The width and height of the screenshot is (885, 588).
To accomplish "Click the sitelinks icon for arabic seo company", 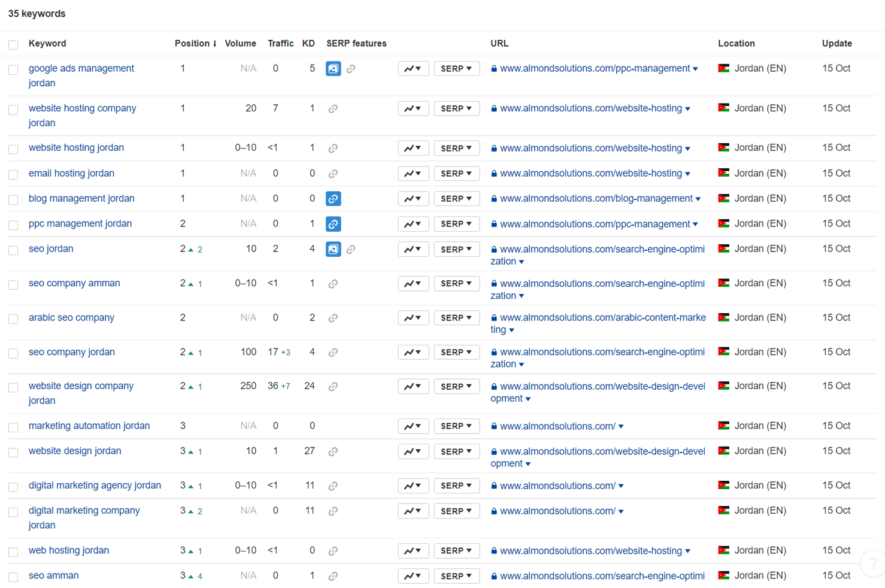I will coord(333,318).
